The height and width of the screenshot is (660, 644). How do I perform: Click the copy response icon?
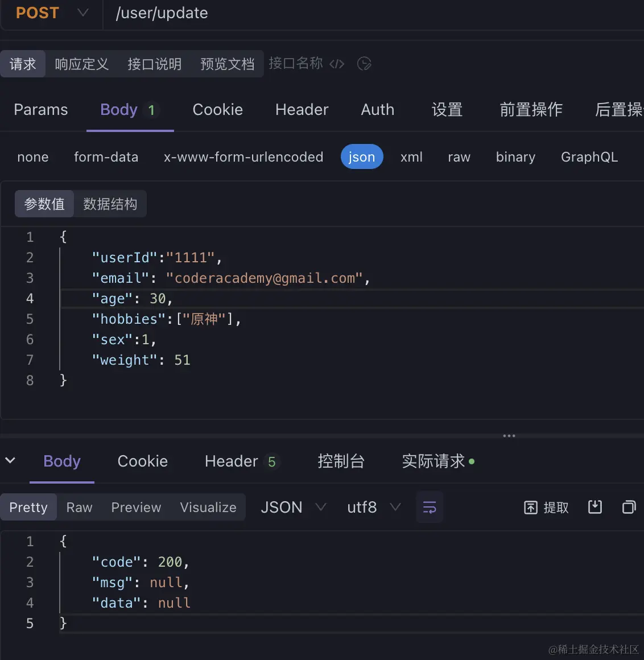[x=629, y=507]
